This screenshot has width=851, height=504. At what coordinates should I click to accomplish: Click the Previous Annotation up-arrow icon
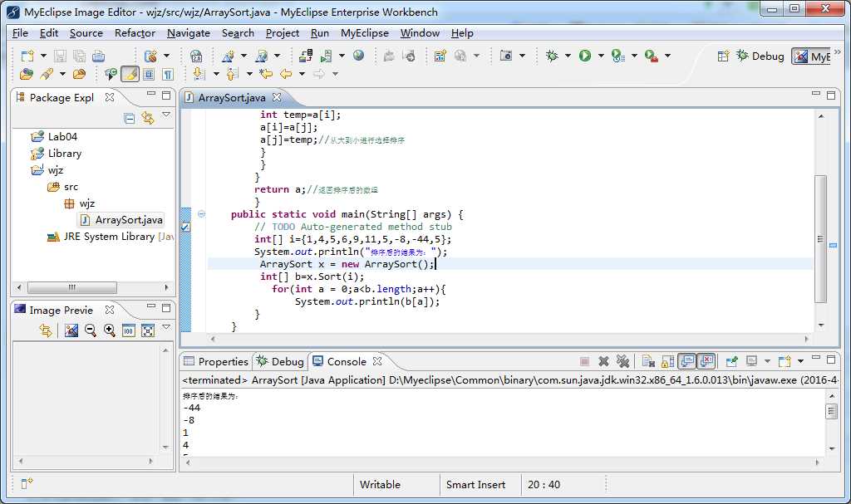[x=233, y=74]
